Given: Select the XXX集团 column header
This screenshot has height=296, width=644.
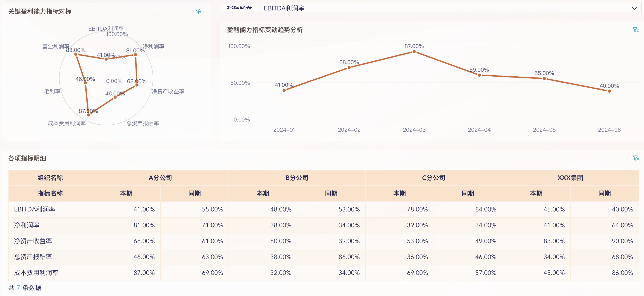Looking at the screenshot, I should tap(570, 178).
